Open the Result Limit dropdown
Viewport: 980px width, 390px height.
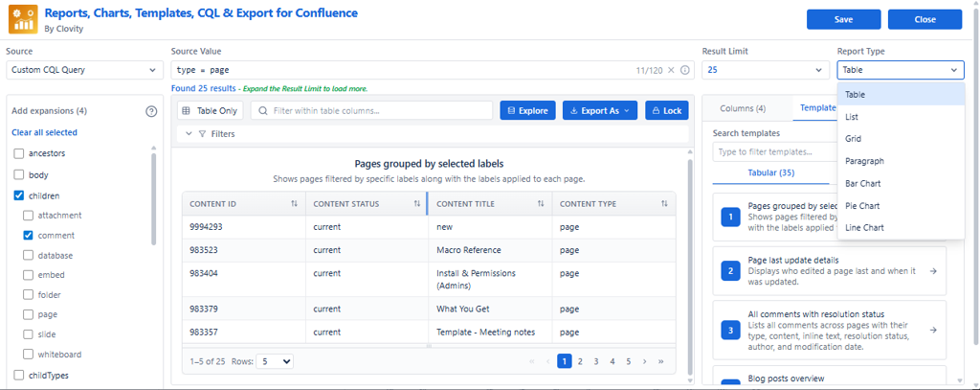pos(766,70)
